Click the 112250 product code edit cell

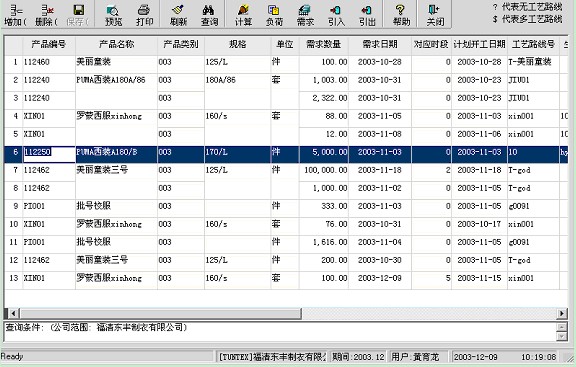pos(49,152)
